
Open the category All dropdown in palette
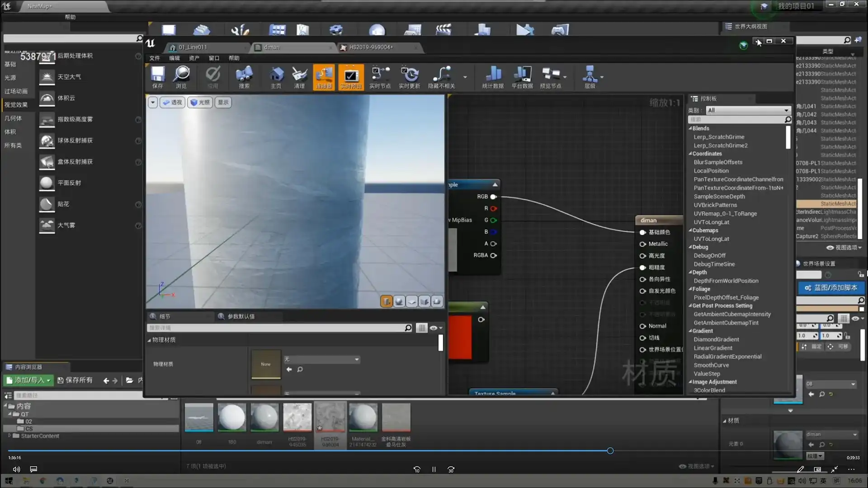747,110
